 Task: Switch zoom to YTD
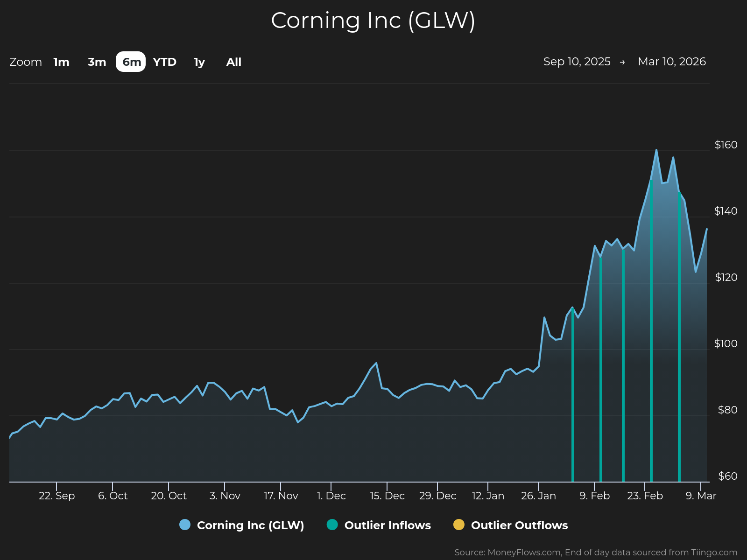[165, 62]
